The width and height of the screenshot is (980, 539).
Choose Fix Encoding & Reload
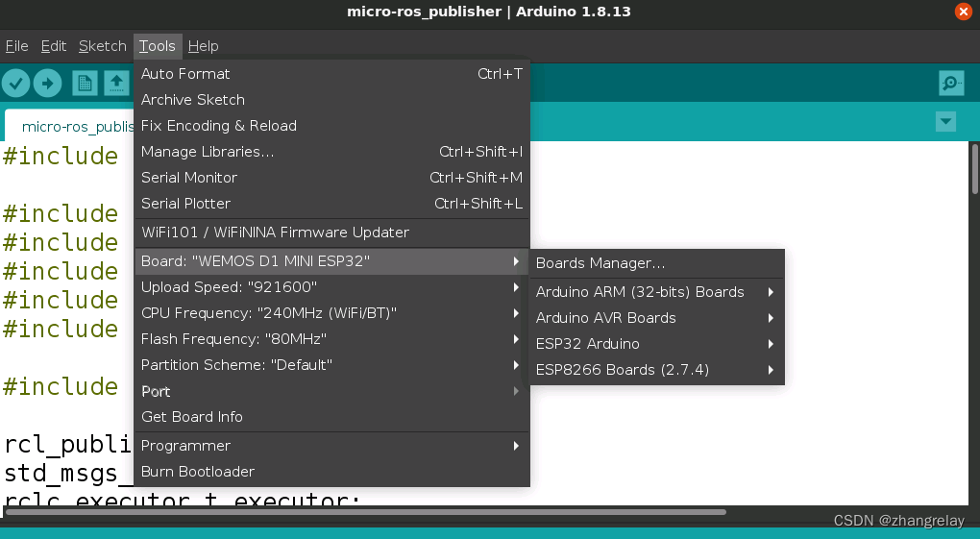[x=331, y=126]
